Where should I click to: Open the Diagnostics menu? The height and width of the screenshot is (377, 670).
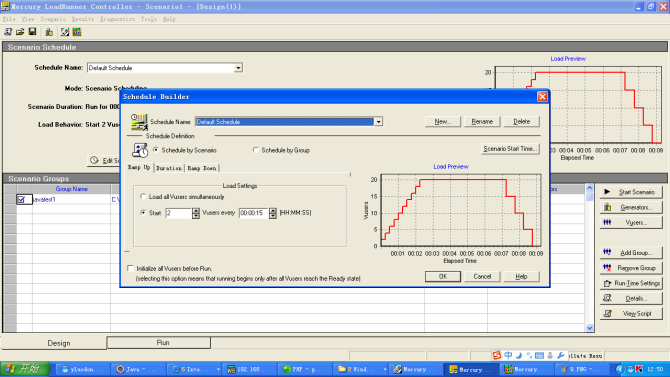(118, 19)
